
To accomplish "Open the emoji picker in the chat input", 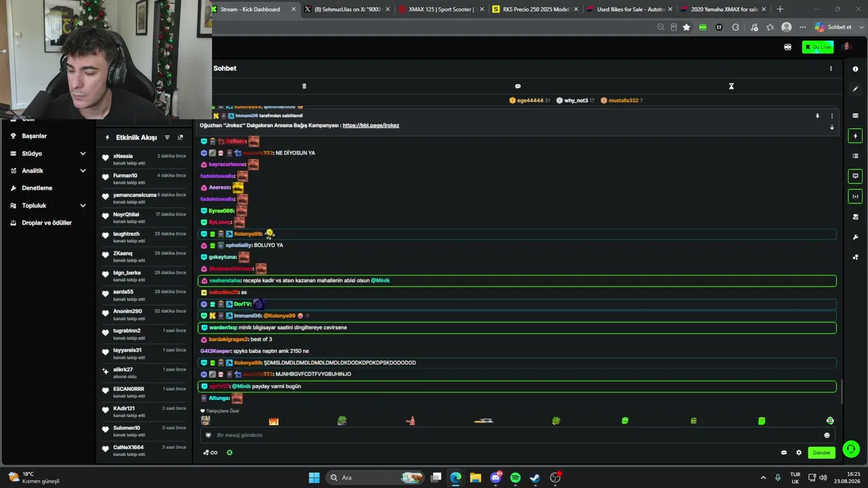I will pos(827,435).
